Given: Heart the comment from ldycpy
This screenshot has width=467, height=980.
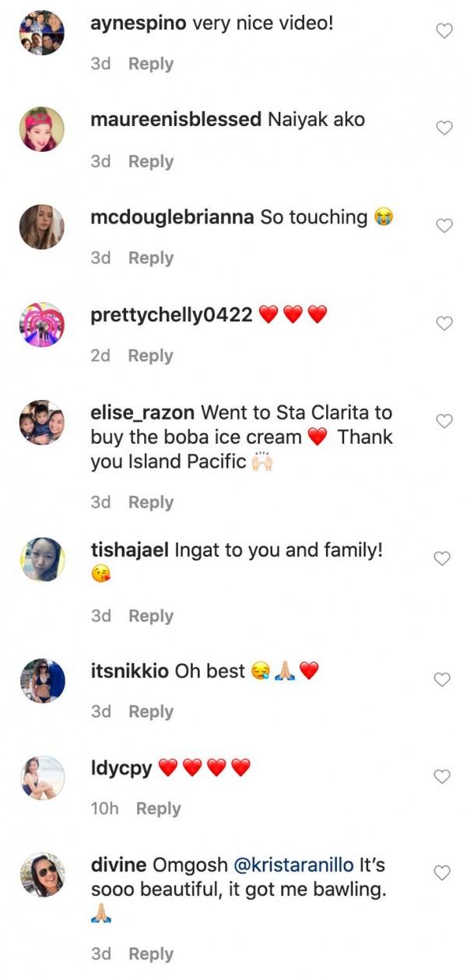Looking at the screenshot, I should click(444, 776).
